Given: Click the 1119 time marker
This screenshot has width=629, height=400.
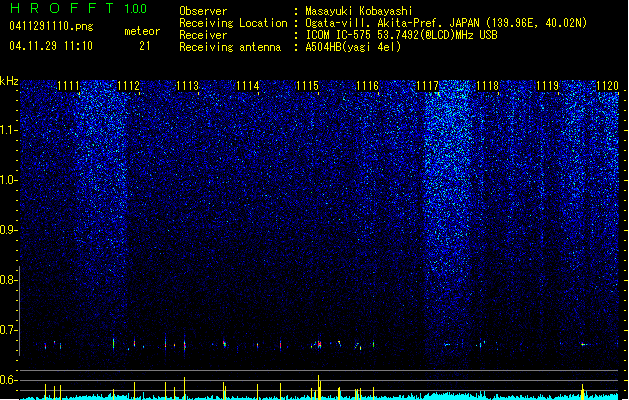Looking at the screenshot, I should point(548,86).
